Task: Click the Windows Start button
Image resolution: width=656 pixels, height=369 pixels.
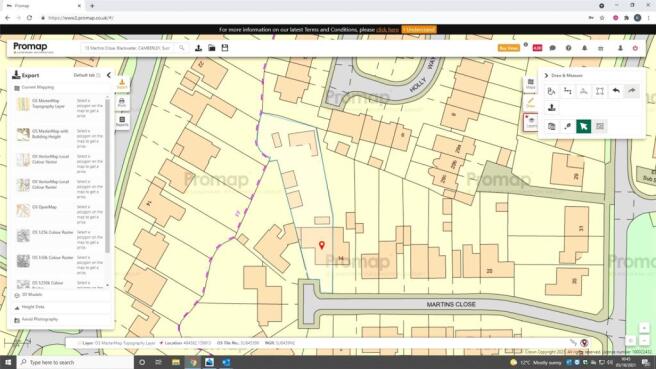Action: (x=8, y=362)
